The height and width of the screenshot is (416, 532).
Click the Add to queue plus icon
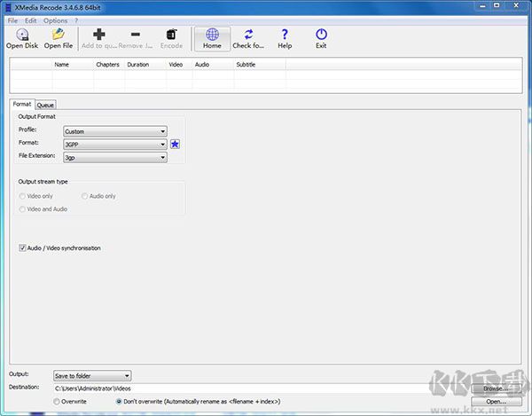click(x=99, y=35)
